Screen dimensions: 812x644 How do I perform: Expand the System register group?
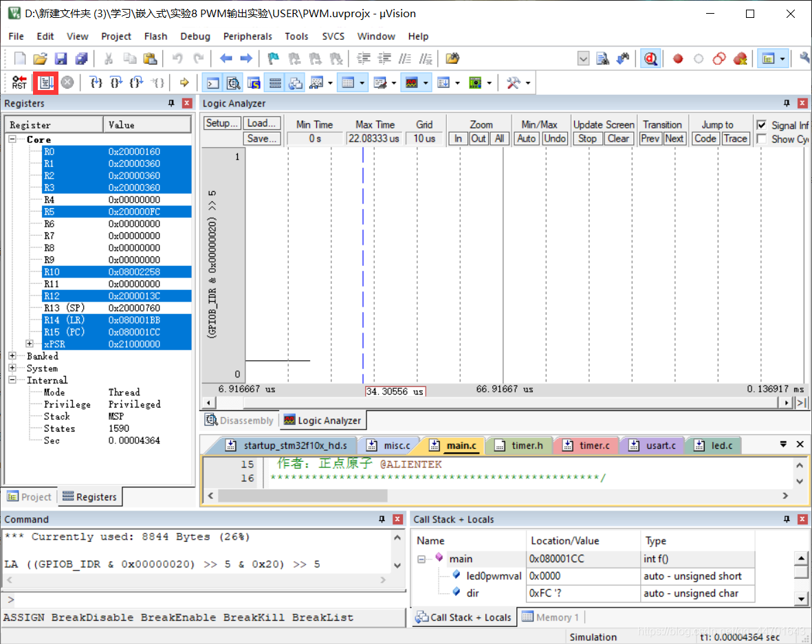tap(12, 368)
